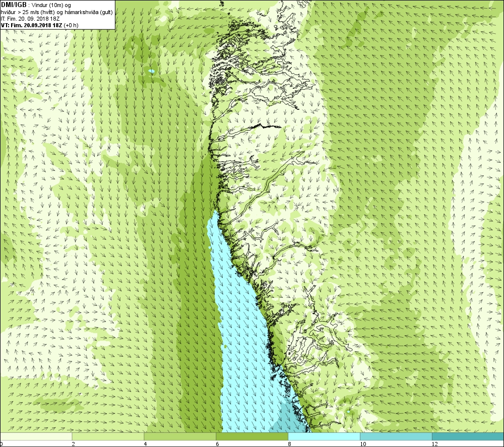Click the legend label '4'
504x447 pixels.
(146, 444)
